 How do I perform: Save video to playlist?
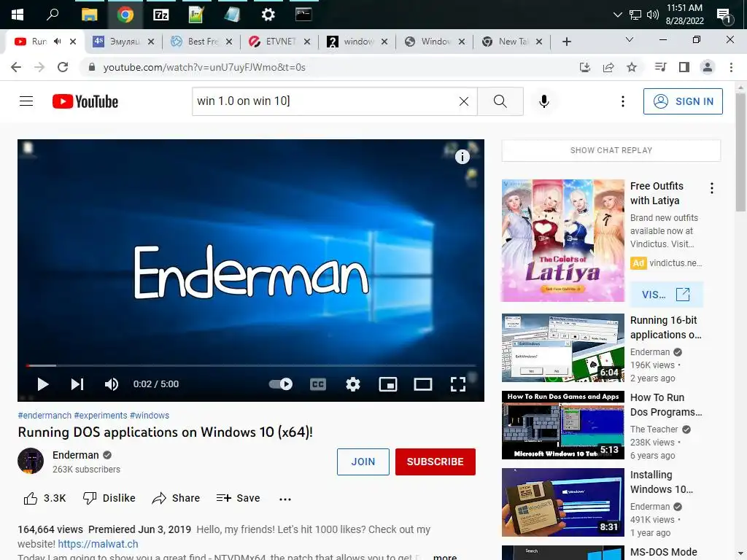point(239,498)
